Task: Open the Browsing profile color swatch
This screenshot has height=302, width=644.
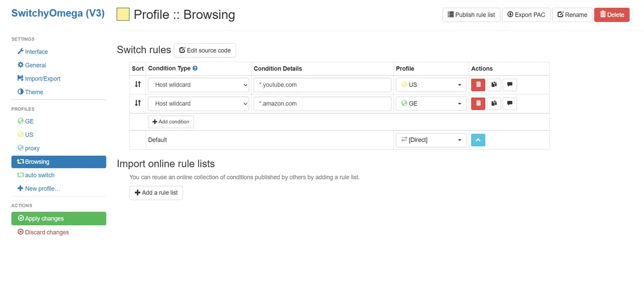Action: point(123,14)
